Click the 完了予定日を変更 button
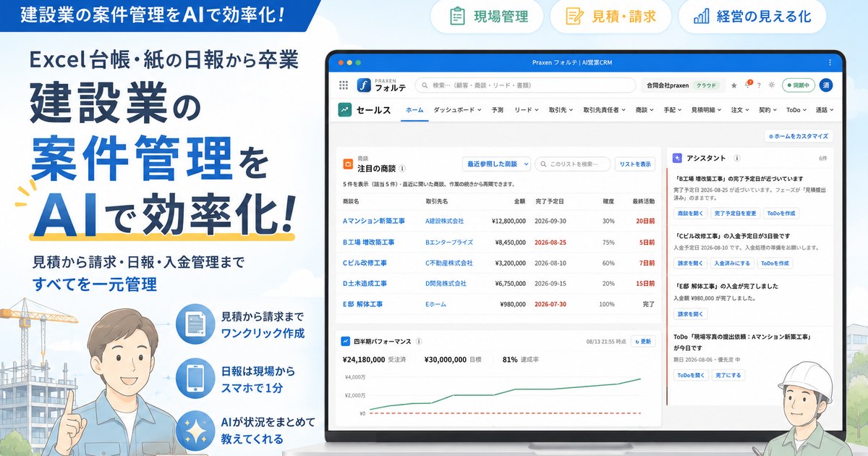The width and height of the screenshot is (868, 456). [x=735, y=214]
